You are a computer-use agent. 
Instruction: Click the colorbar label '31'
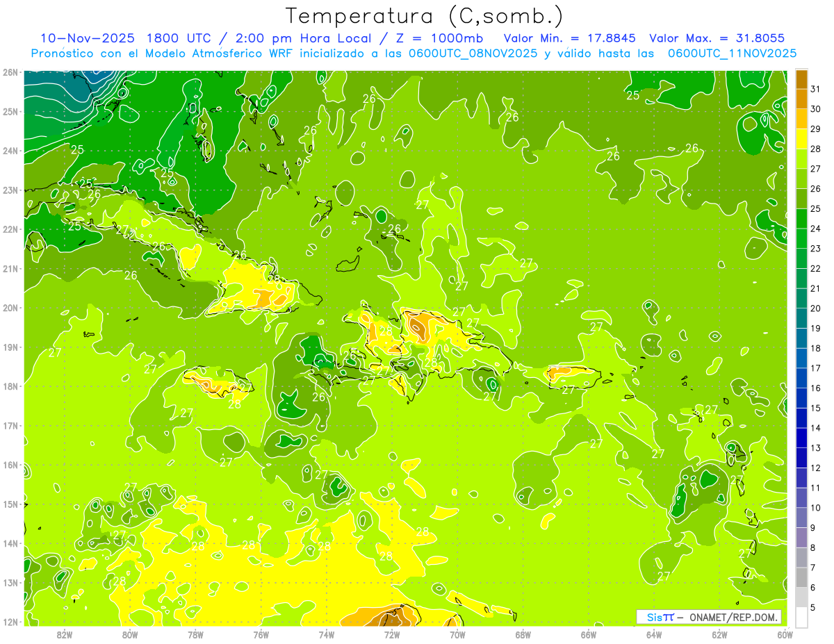tap(815, 89)
